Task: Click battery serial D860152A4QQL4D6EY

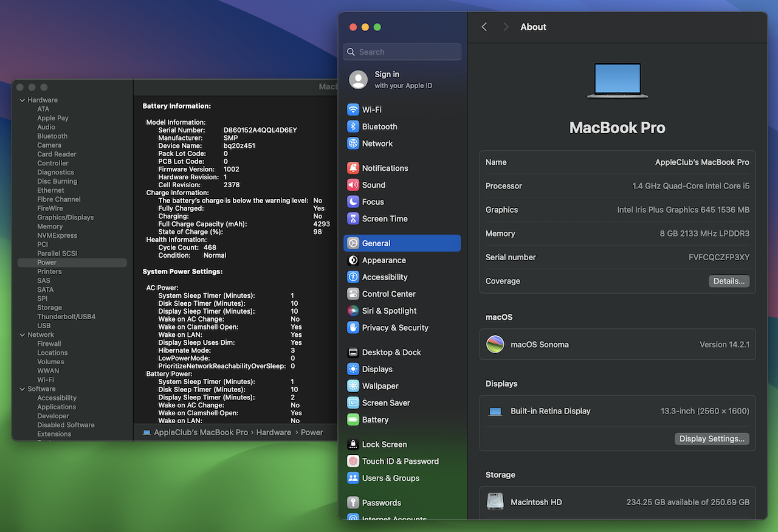Action: coord(260,130)
